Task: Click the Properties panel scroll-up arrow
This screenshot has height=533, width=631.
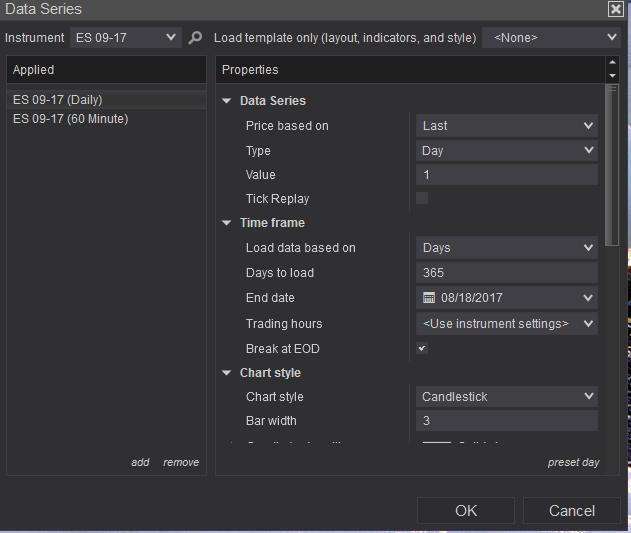Action: click(x=612, y=64)
